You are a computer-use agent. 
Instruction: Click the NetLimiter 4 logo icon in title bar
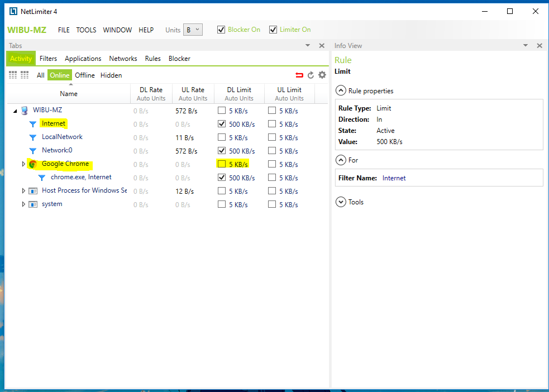[13, 12]
